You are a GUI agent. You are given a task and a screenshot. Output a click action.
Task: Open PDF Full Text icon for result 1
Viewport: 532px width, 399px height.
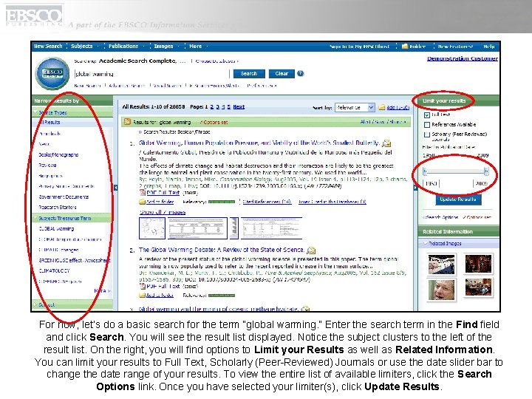143,193
